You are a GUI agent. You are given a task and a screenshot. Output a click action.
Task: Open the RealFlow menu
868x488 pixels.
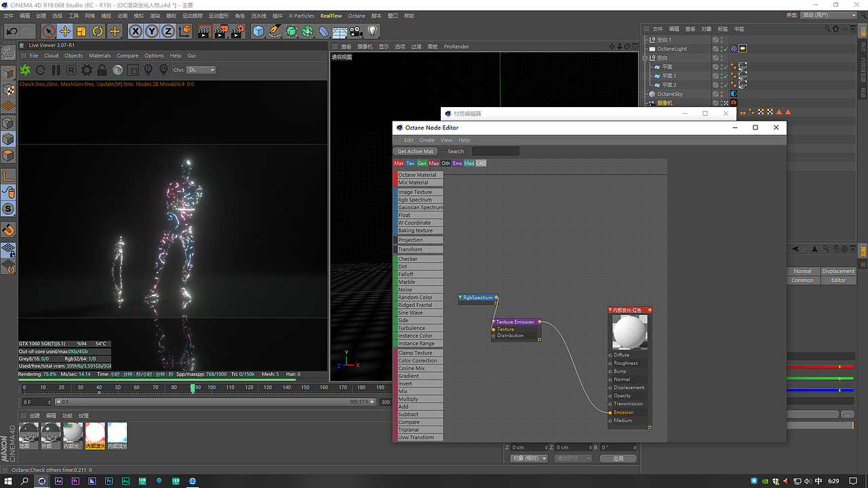click(x=331, y=16)
